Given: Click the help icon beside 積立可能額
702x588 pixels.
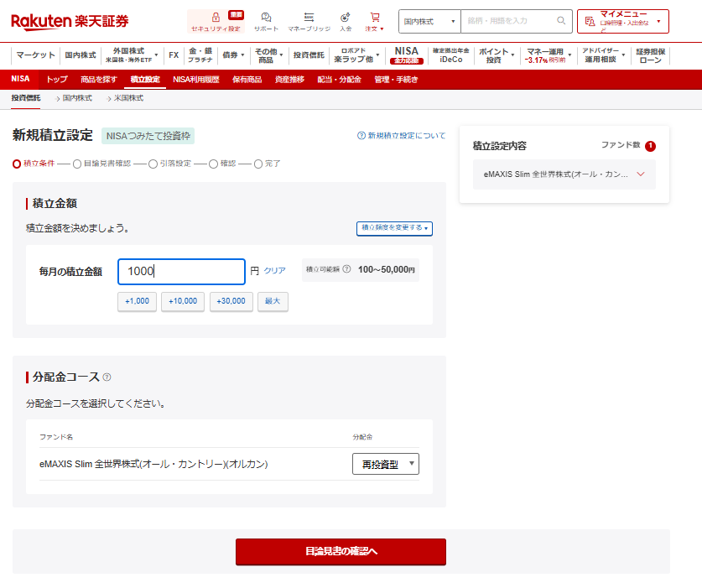Looking at the screenshot, I should pos(346,269).
